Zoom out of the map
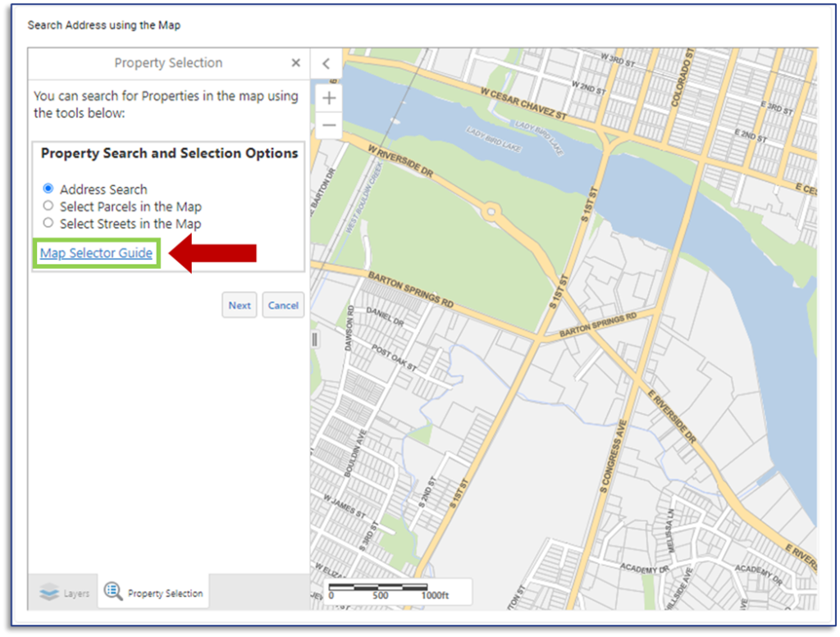 click(x=329, y=125)
